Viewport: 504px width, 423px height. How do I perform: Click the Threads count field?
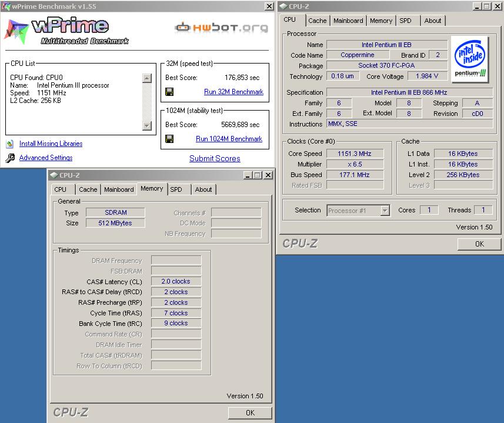[483, 210]
